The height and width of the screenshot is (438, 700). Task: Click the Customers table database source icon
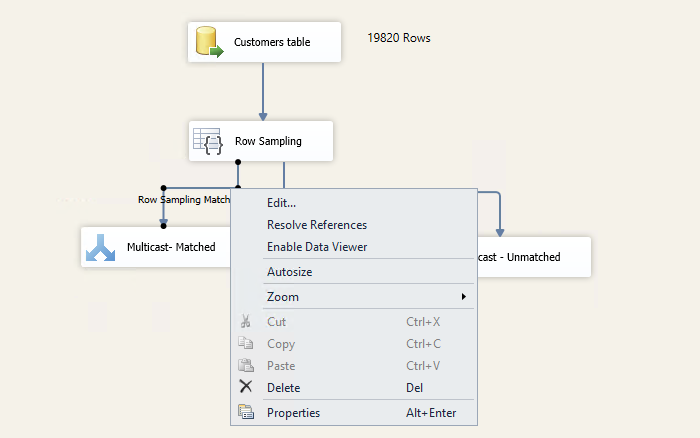click(209, 43)
